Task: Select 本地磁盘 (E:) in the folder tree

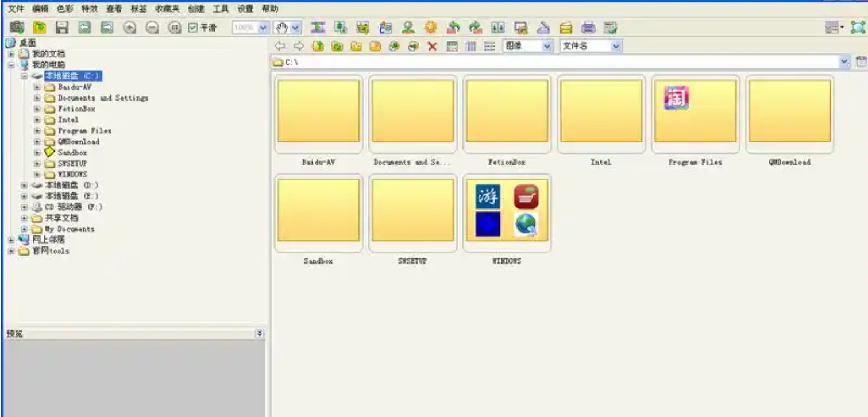Action: coord(72,196)
